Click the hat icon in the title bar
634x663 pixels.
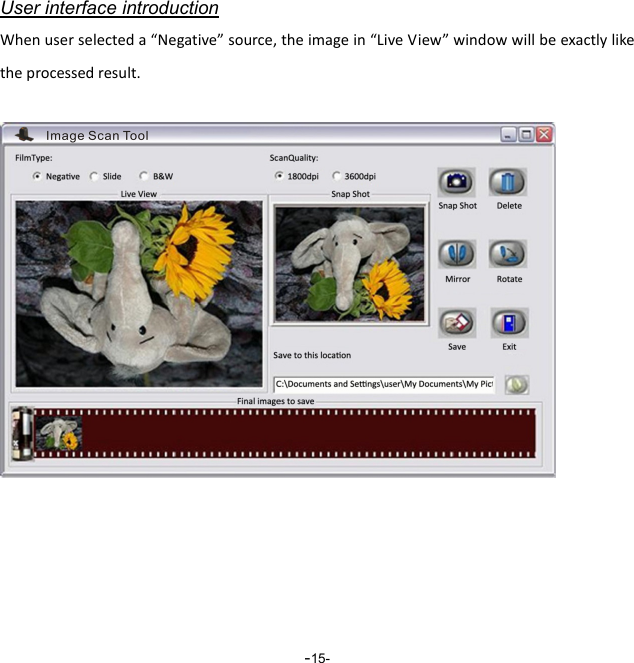coord(24,134)
